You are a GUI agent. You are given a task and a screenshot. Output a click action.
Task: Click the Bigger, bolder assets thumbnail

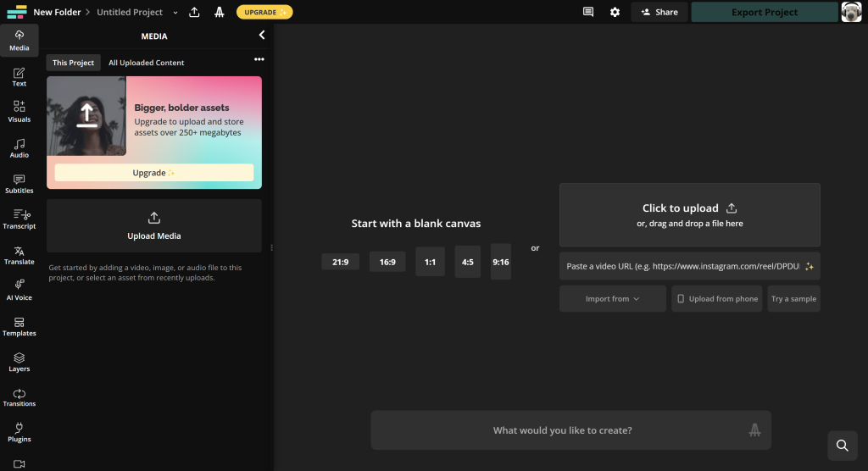click(86, 116)
